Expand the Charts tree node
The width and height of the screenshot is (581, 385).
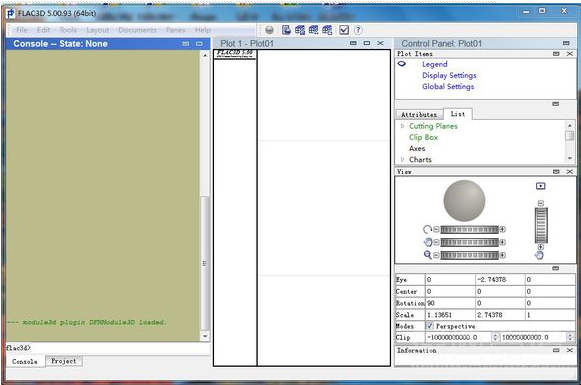click(402, 159)
